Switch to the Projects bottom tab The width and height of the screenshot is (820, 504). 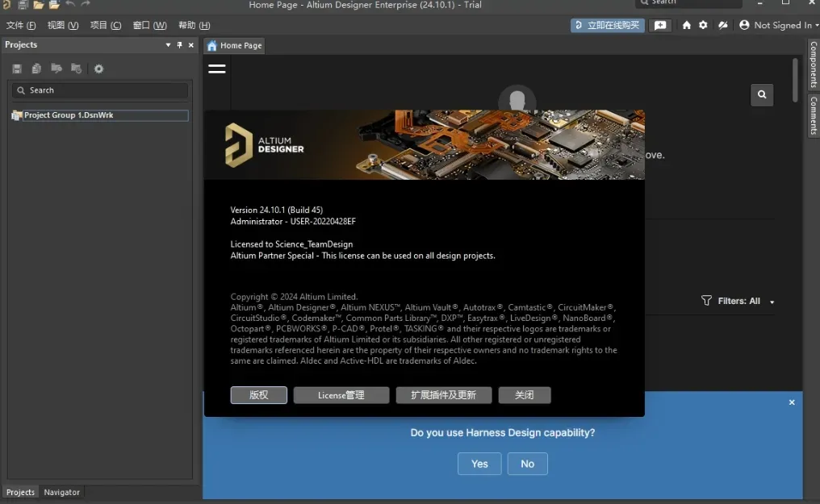tap(20, 492)
